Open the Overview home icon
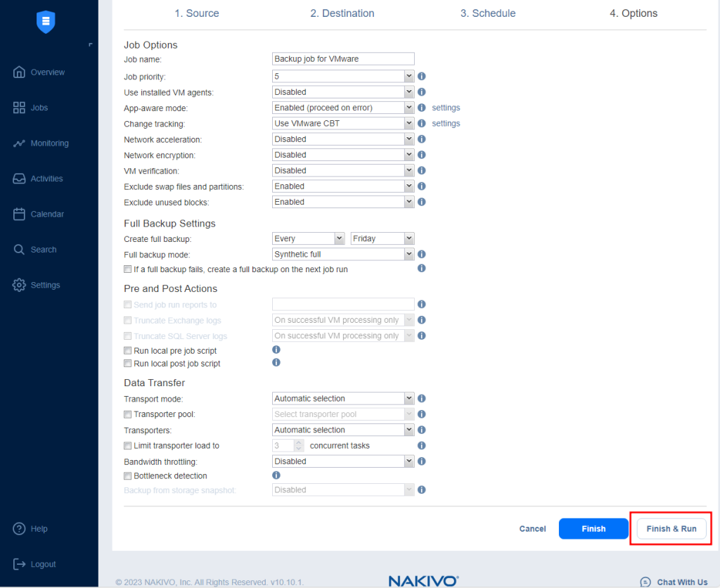Screen dimensions: 720x588 point(19,72)
